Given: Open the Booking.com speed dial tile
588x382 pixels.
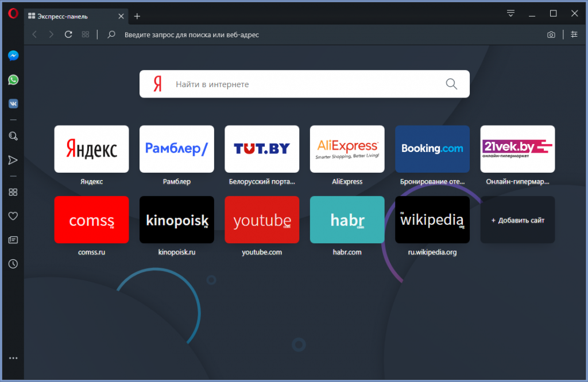Looking at the screenshot, I should click(x=432, y=149).
